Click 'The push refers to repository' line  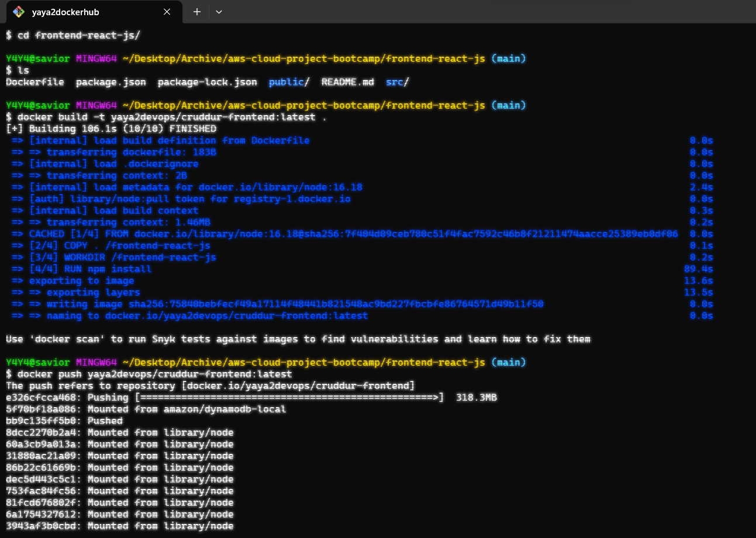tap(210, 386)
